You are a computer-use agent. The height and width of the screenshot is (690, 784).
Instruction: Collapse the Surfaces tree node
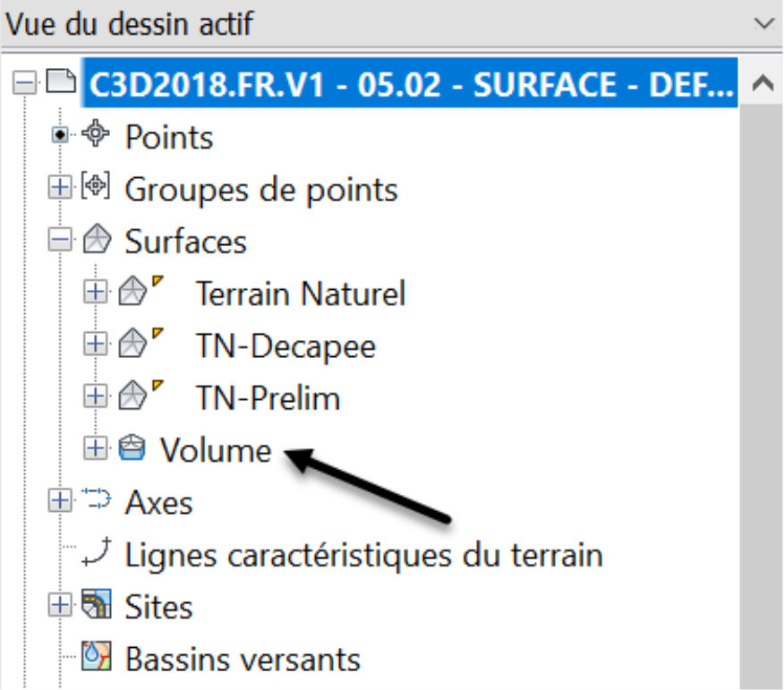pyautogui.click(x=60, y=240)
